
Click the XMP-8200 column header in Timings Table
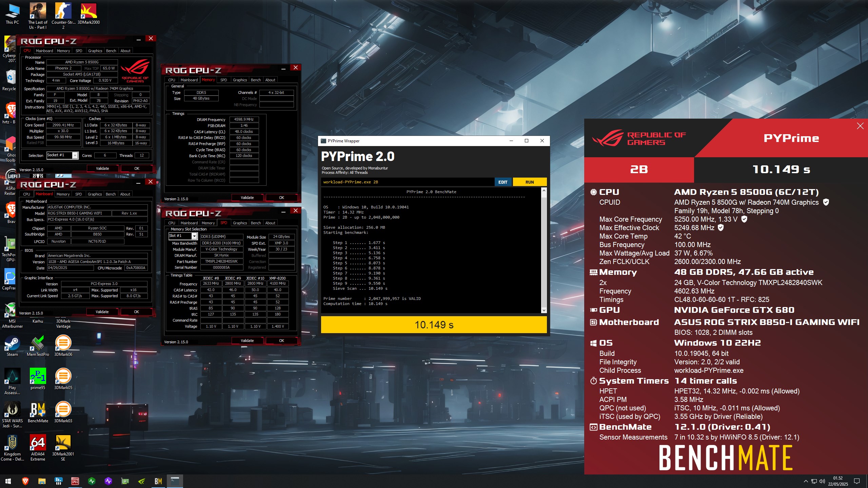pyautogui.click(x=277, y=278)
